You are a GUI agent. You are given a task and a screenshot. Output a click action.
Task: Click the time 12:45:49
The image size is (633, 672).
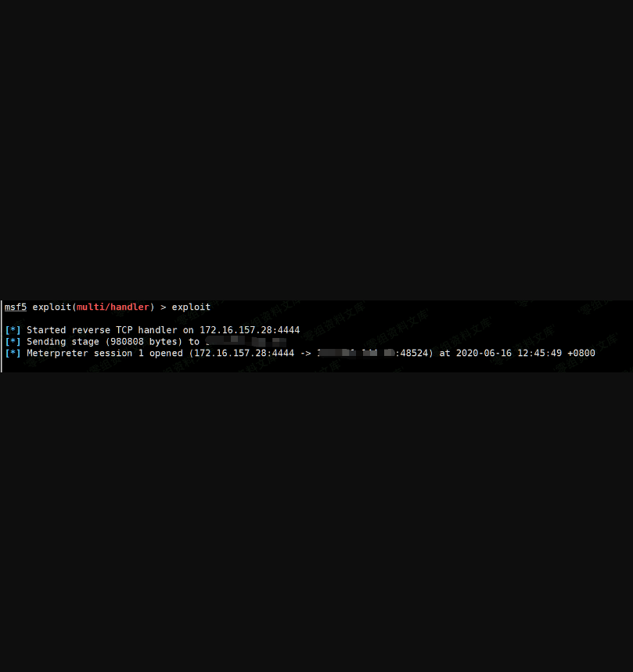tap(540, 353)
